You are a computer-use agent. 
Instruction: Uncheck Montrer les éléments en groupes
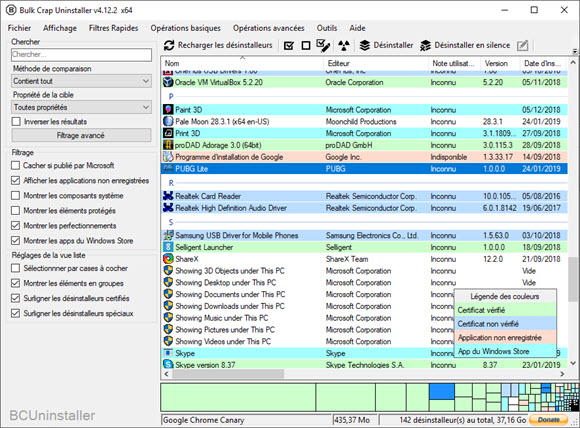(16, 283)
